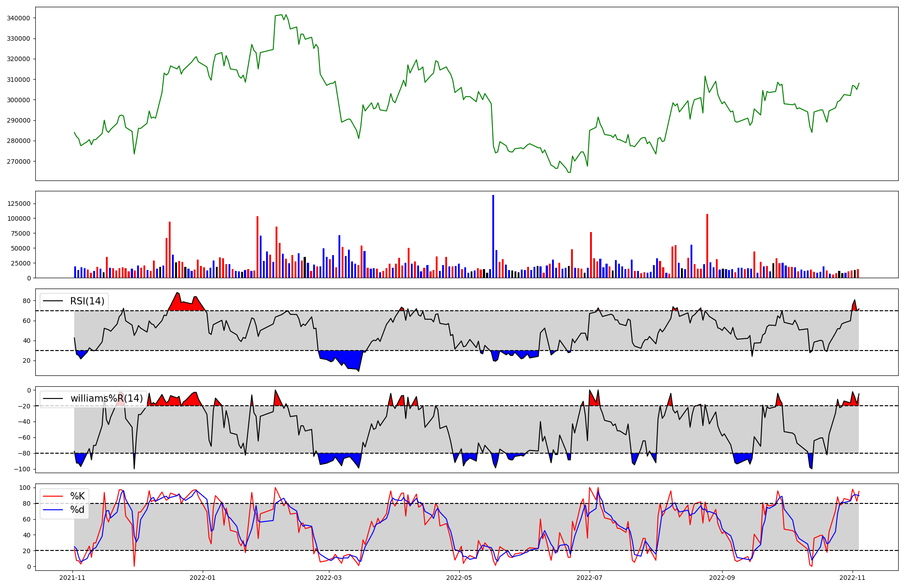Click the 2022-01 x-axis date label
This screenshot has width=905, height=588.
click(x=203, y=578)
